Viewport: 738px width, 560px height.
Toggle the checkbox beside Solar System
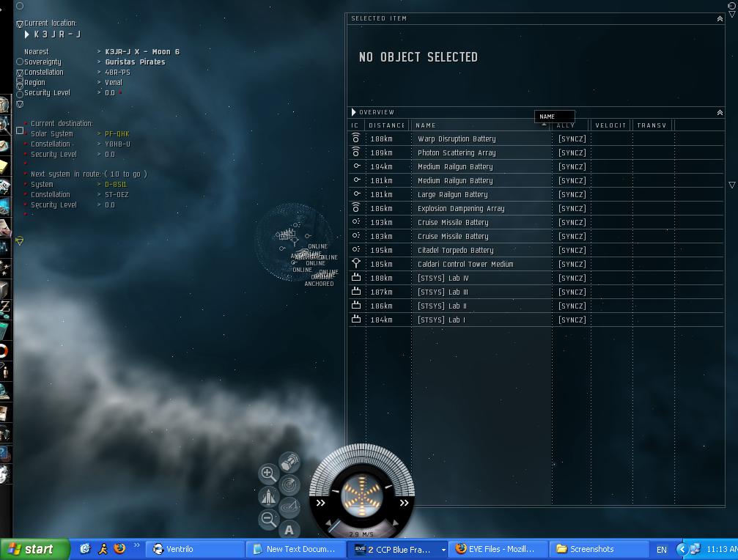click(x=20, y=130)
